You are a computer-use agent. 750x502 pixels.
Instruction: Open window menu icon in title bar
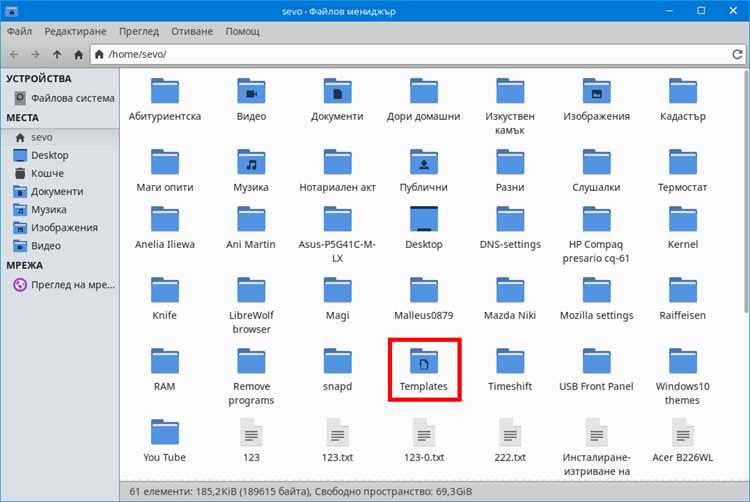[11, 11]
